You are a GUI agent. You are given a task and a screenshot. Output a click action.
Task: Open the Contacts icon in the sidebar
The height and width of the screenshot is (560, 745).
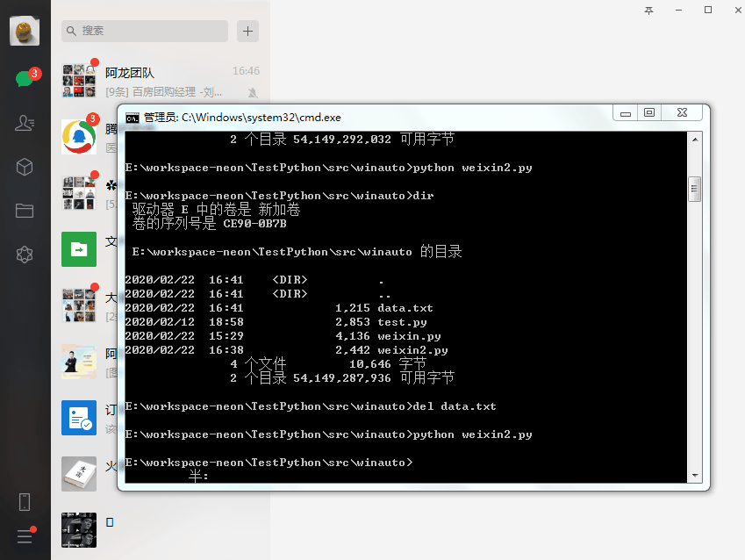pos(25,123)
